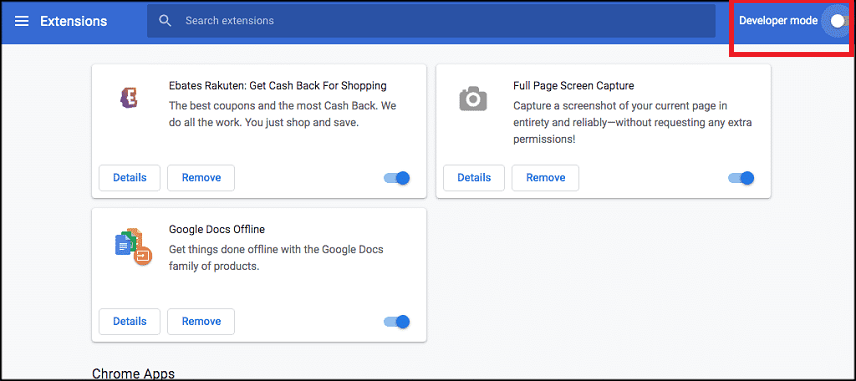The width and height of the screenshot is (856, 381).
Task: Click the Google Docs Offline icon
Action: 133,247
